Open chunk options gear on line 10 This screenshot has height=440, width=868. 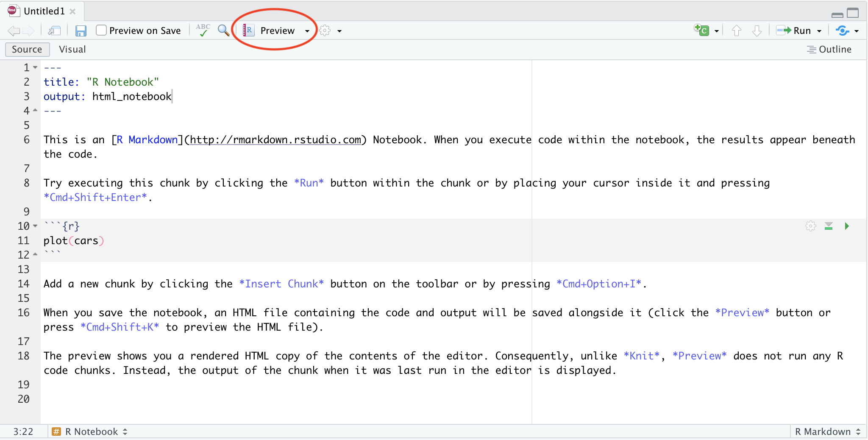pos(810,226)
